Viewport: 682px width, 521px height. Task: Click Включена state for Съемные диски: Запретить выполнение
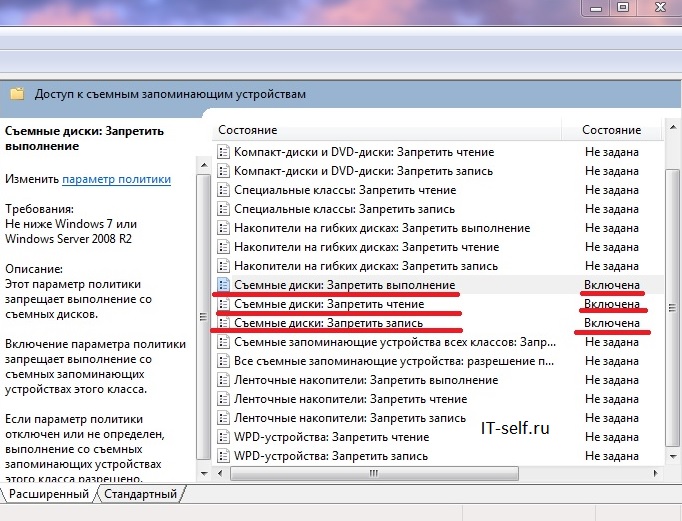coord(612,285)
